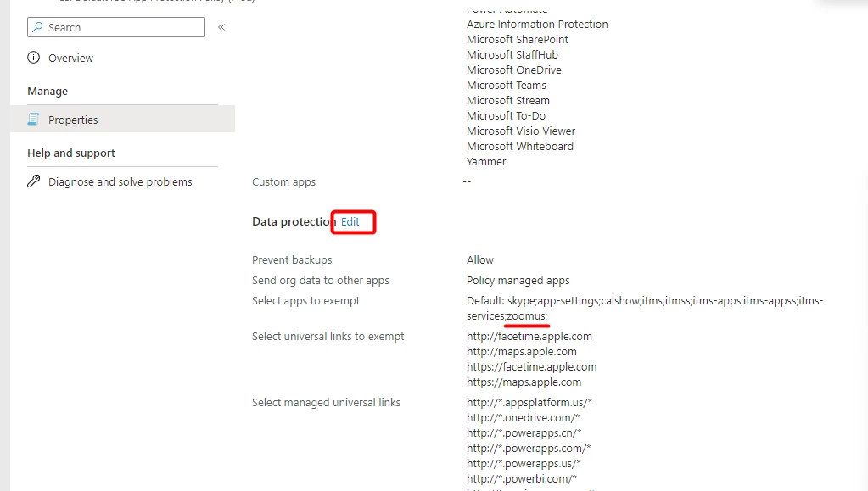The width and height of the screenshot is (868, 491).
Task: Click the Microsoft Whiteboard entry
Action: click(520, 146)
